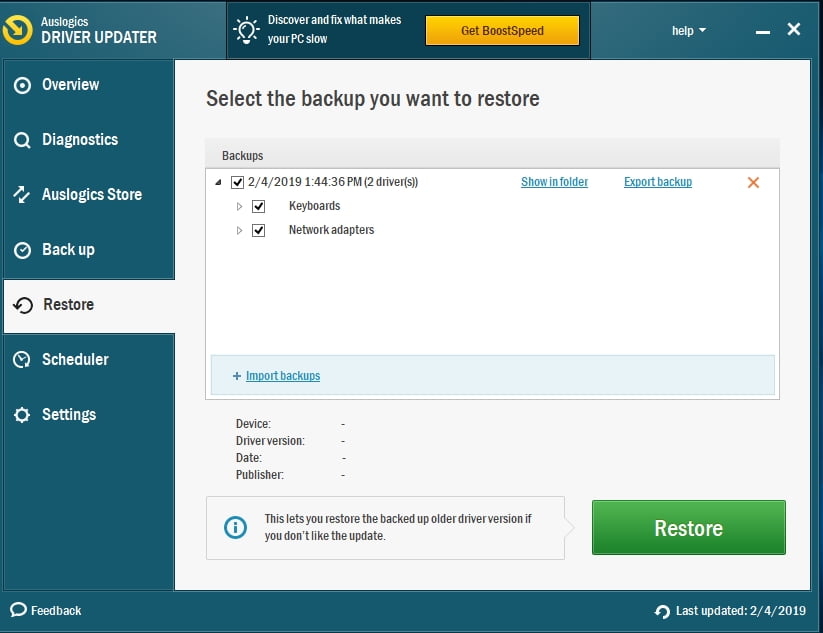Image resolution: width=823 pixels, height=633 pixels.
Task: Switch to the Back up tab
Action: 68,250
